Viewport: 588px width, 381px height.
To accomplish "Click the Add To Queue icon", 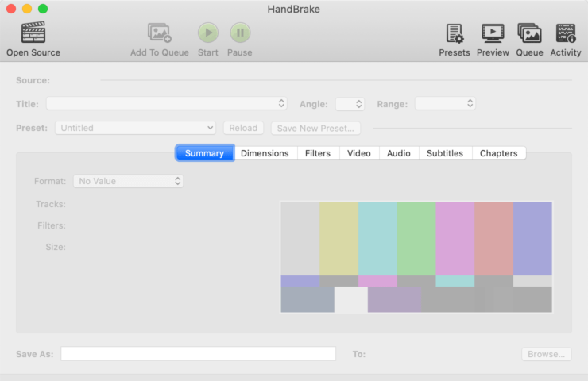I will pos(160,33).
